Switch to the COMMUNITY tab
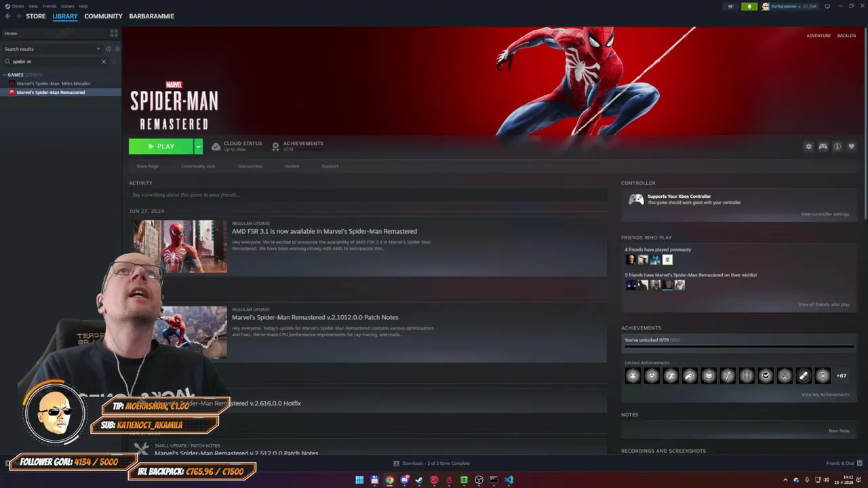The height and width of the screenshot is (488, 868). 103,16
